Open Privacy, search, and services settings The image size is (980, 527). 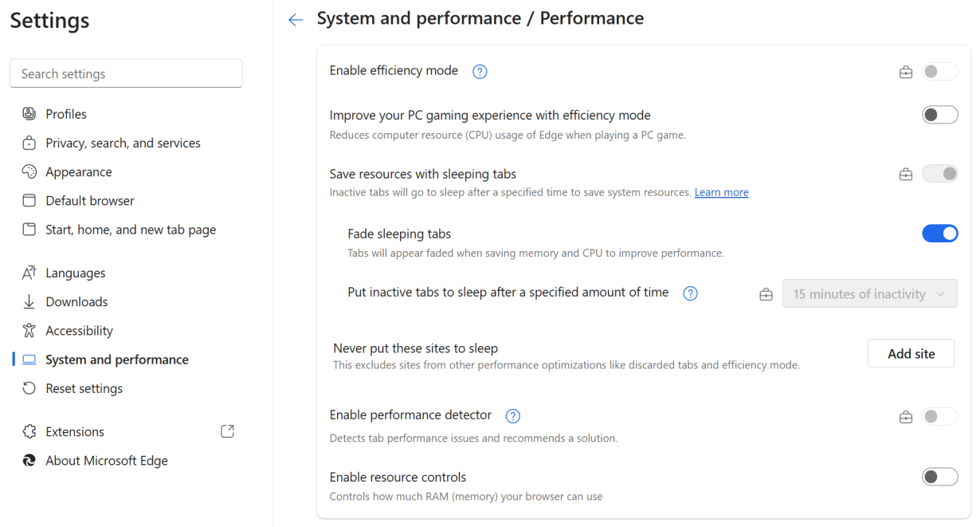pos(123,143)
